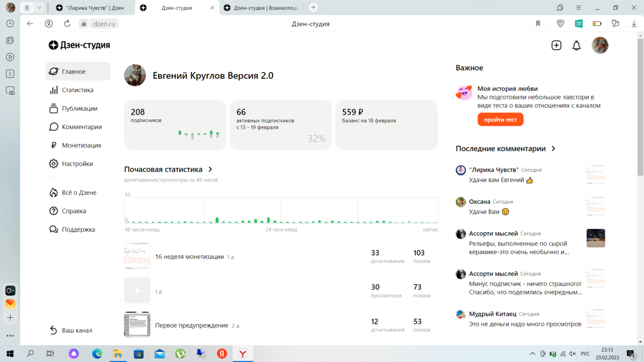Viewport: 644px width, 362px height.
Task: Close the active Дзен-студия tab
Action: [212, 8]
